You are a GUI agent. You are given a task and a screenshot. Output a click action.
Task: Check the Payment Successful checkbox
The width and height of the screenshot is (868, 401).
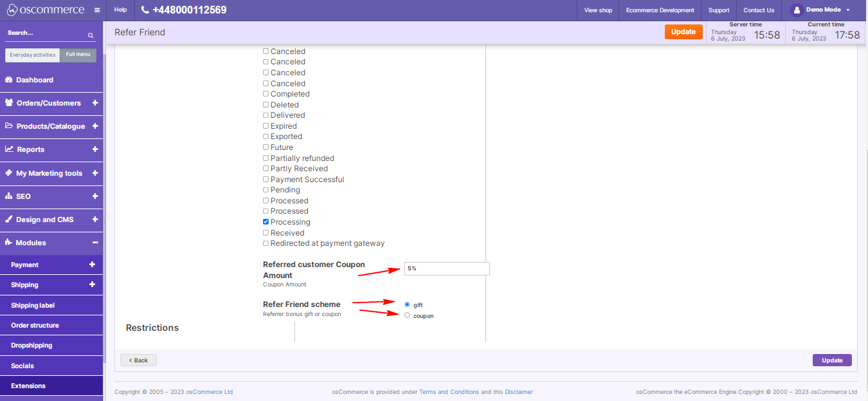click(266, 180)
